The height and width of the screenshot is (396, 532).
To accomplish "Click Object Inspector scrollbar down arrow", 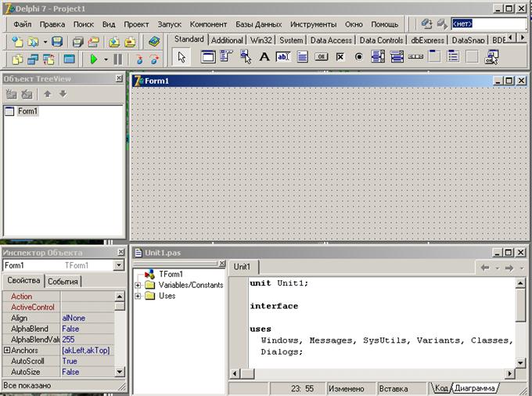I will tap(120, 372).
